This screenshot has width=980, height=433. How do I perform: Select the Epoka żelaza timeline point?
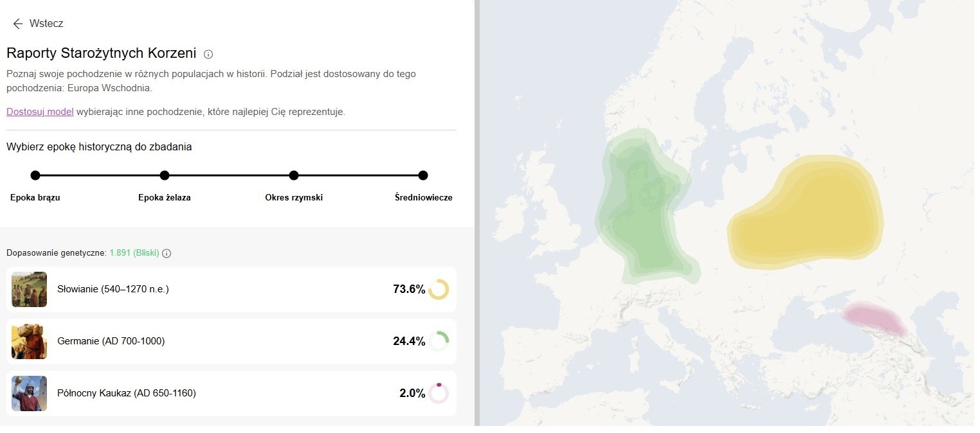[165, 175]
